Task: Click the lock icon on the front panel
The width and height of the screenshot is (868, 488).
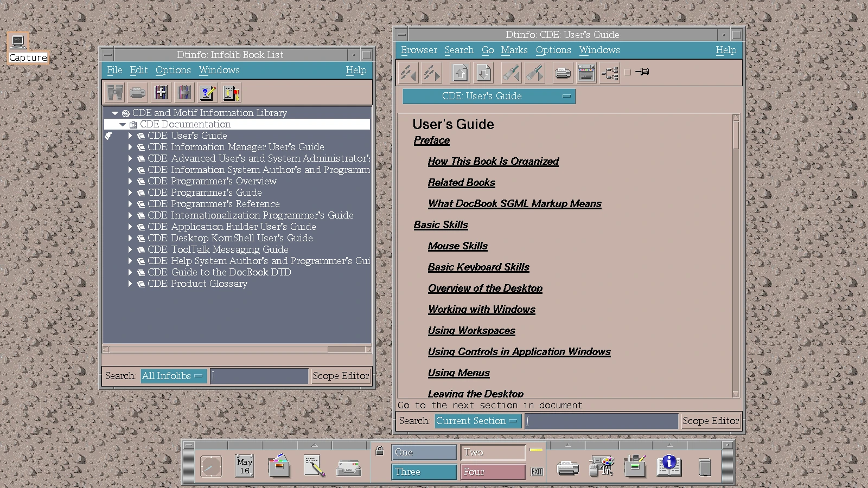Action: click(x=380, y=451)
